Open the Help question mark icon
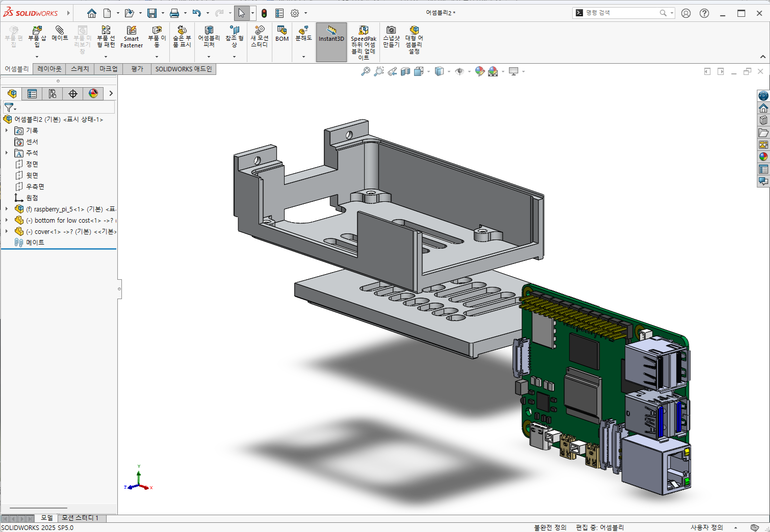The image size is (770, 532). coord(704,13)
